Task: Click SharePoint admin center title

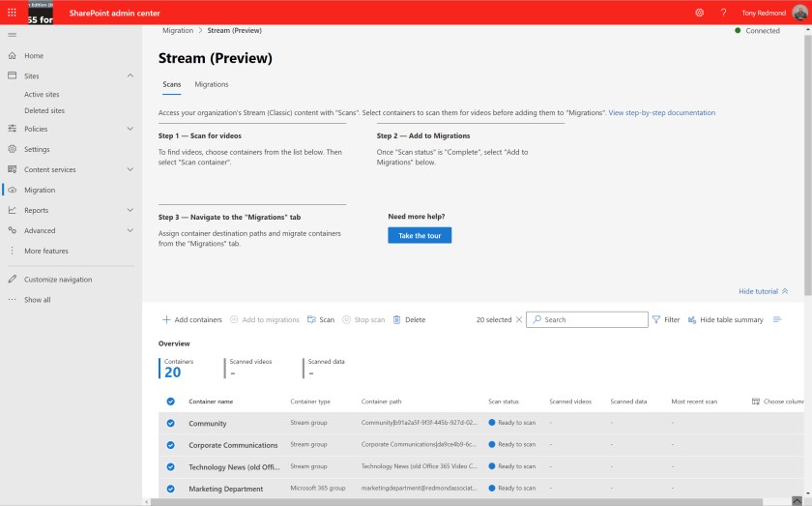Action: 114,13
